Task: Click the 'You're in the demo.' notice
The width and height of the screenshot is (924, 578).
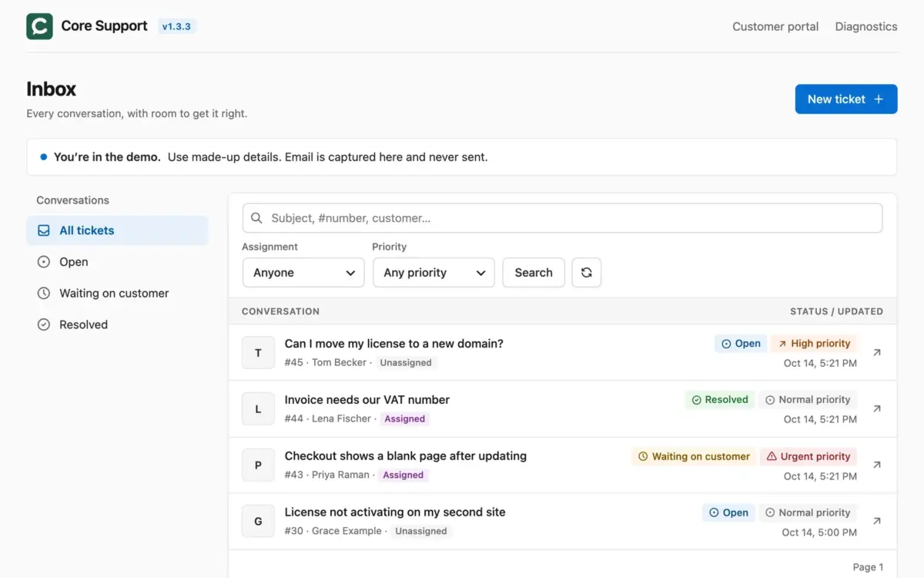Action: tap(462, 157)
